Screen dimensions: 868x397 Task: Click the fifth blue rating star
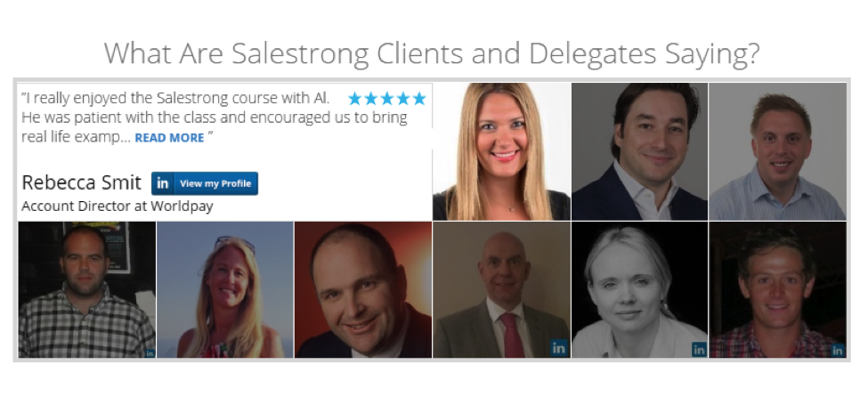[x=419, y=99]
